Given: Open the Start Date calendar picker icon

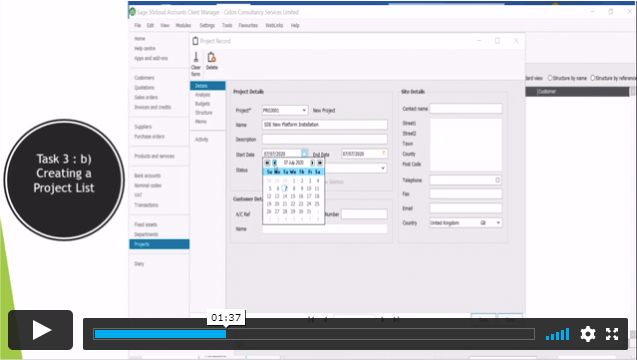Looking at the screenshot, I should 304,154.
